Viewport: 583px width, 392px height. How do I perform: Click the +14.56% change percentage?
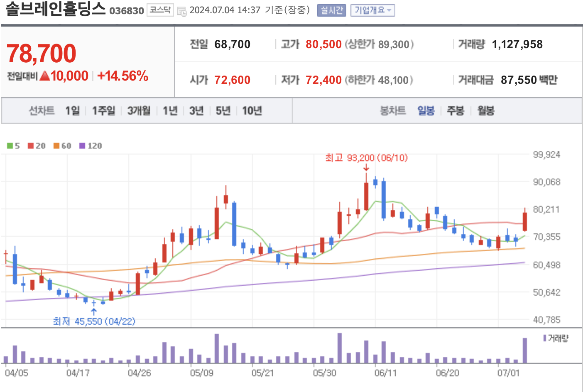point(122,76)
